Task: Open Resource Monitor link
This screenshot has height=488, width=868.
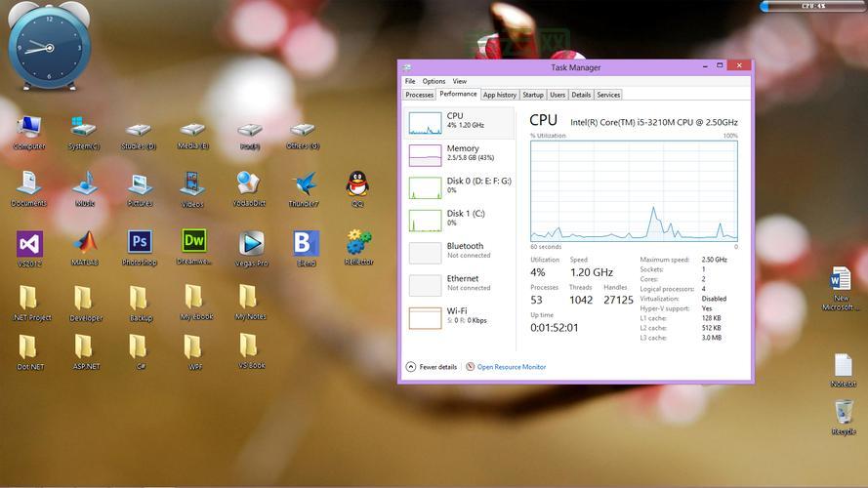Action: click(x=506, y=367)
